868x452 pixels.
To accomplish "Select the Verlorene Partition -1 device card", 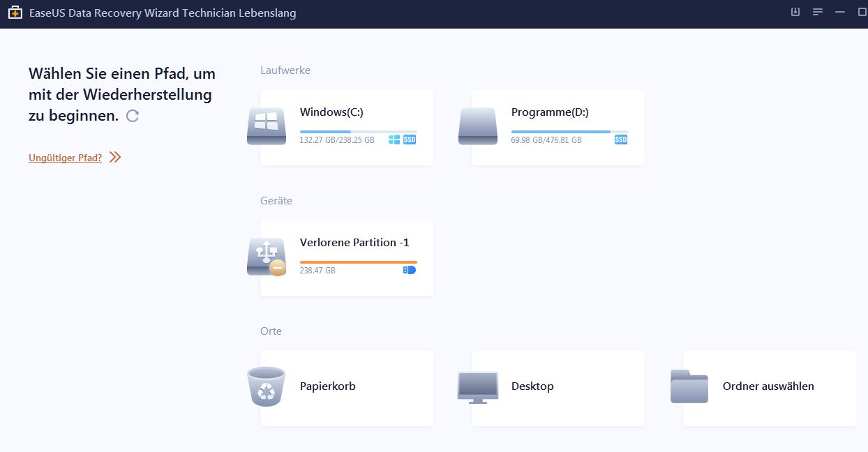I will click(x=347, y=258).
